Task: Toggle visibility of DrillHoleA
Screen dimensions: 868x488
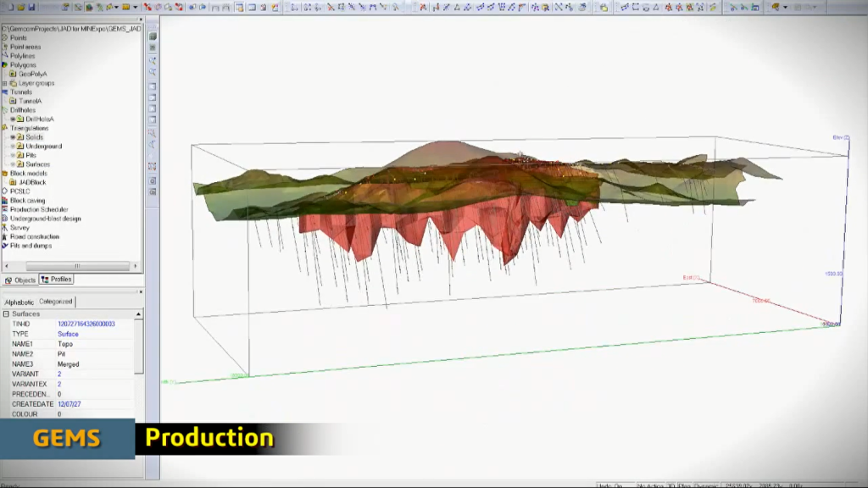Action: click(x=13, y=119)
